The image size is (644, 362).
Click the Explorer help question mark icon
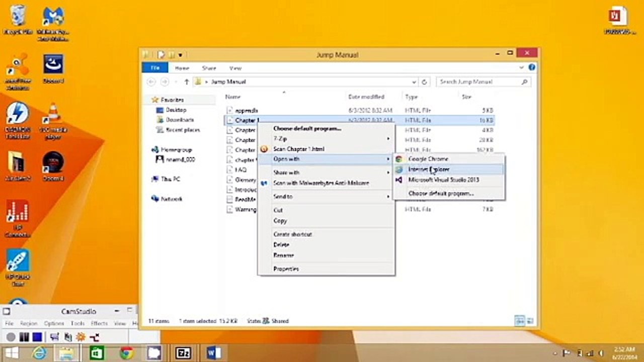click(x=532, y=67)
